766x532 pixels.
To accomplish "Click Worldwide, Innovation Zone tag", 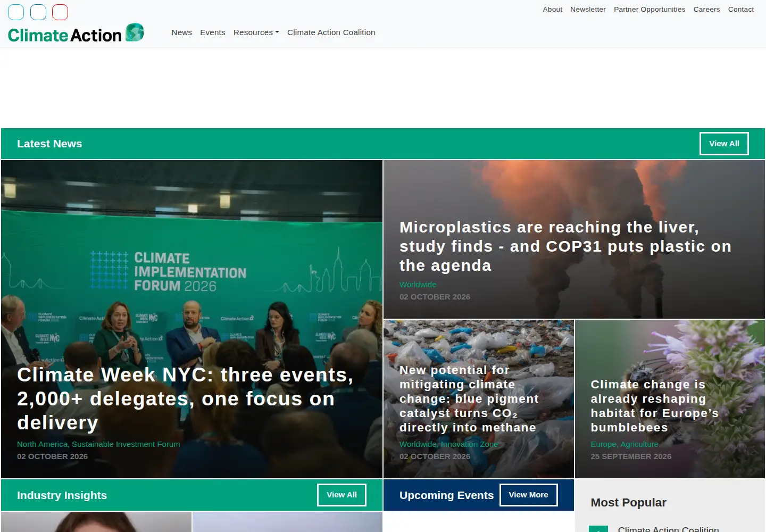I will point(448,444).
